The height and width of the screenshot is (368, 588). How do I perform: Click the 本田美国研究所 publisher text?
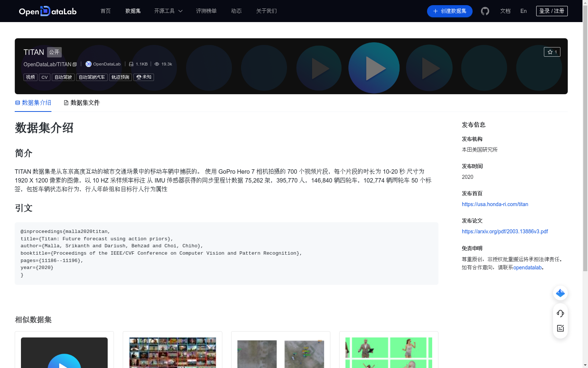(x=480, y=150)
